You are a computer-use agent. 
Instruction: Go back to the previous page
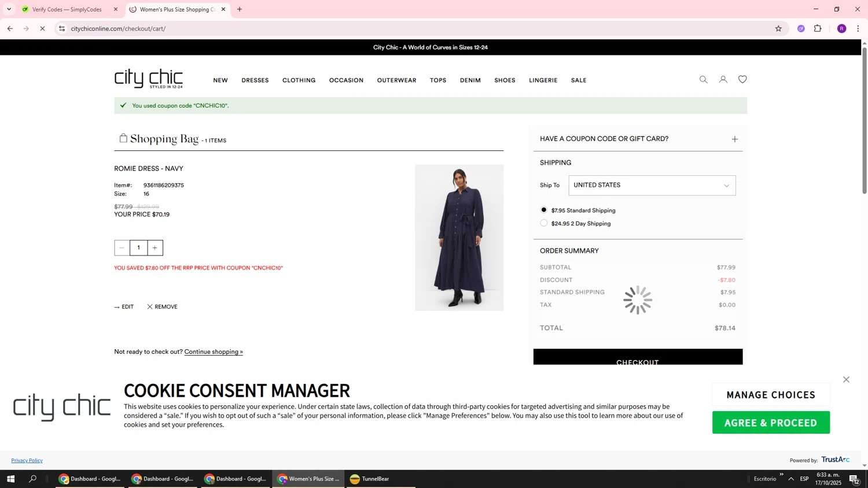point(10,29)
